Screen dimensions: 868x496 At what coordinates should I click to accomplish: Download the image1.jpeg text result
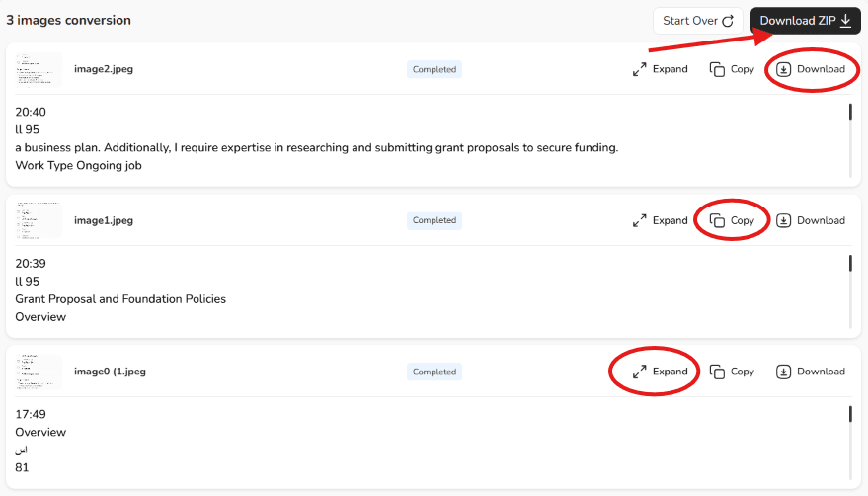click(811, 220)
